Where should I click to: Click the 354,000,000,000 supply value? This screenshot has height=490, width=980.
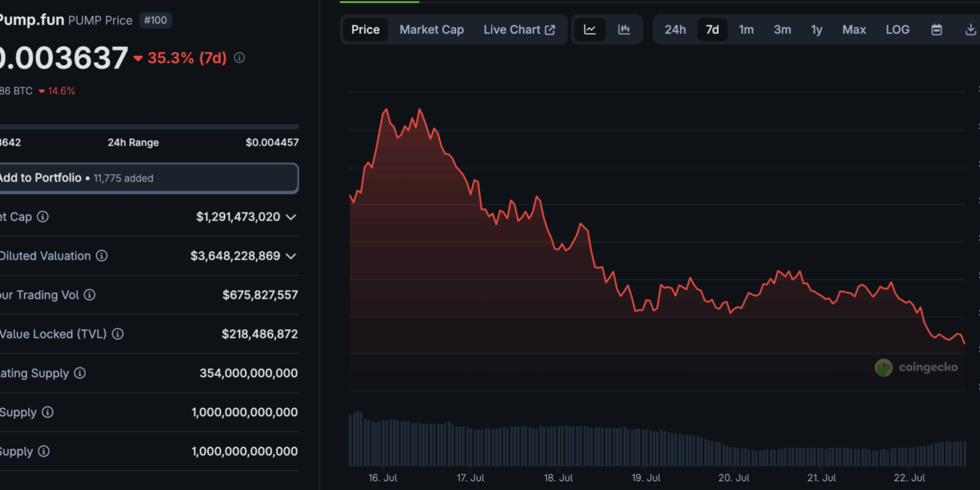click(x=249, y=373)
